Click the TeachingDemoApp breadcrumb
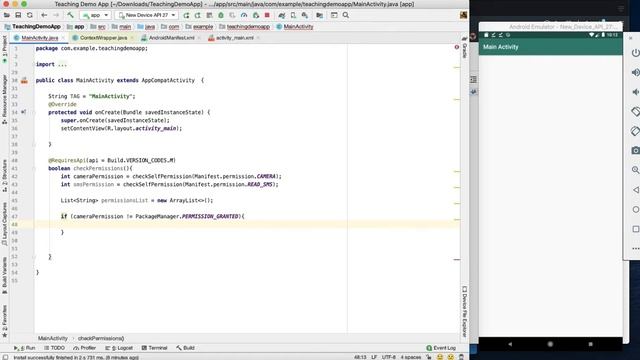The width and height of the screenshot is (640, 360). pos(33,27)
